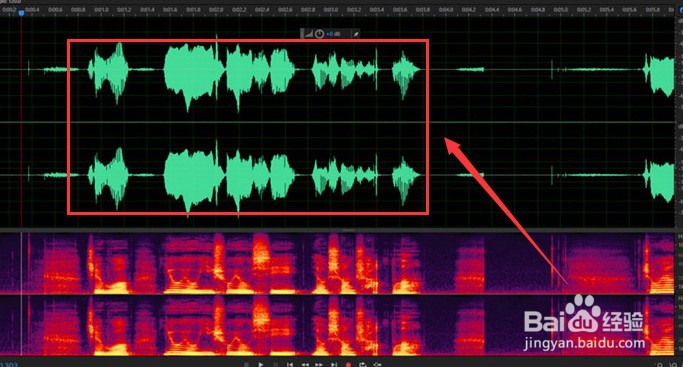683x367 pixels.
Task: Move playhead to next marker
Action: click(x=334, y=365)
